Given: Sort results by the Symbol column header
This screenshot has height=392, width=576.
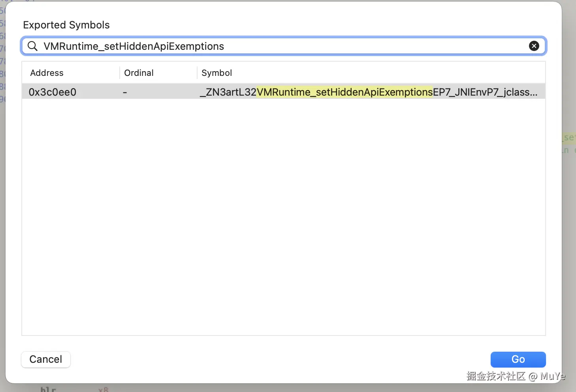Looking at the screenshot, I should pyautogui.click(x=216, y=73).
